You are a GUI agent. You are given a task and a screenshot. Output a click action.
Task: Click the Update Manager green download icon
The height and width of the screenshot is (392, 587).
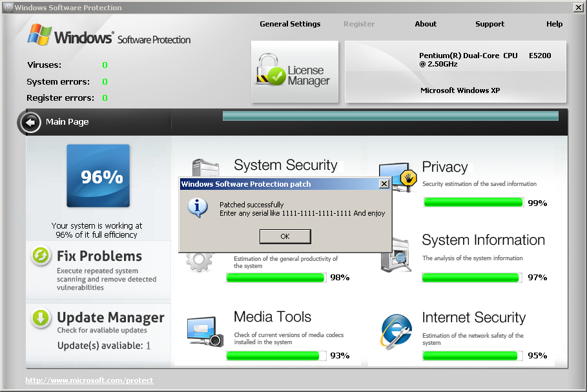[41, 318]
